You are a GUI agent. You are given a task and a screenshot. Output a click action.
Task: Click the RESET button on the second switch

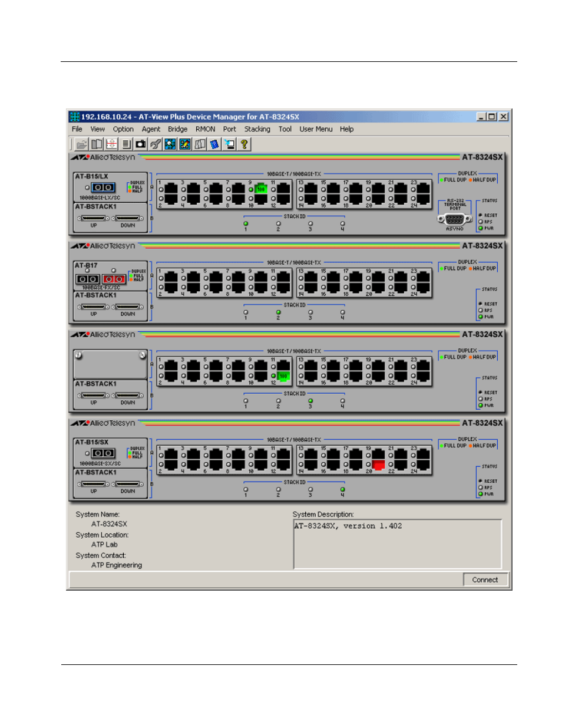(x=481, y=304)
